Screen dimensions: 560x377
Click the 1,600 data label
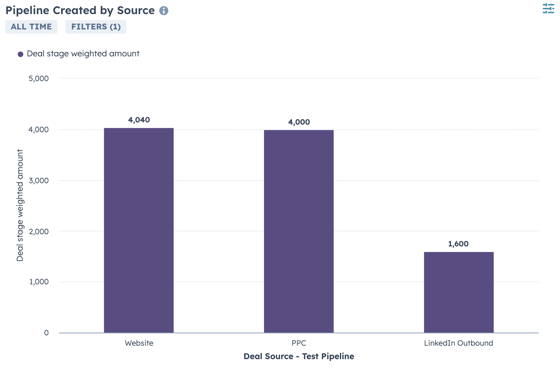pos(459,244)
